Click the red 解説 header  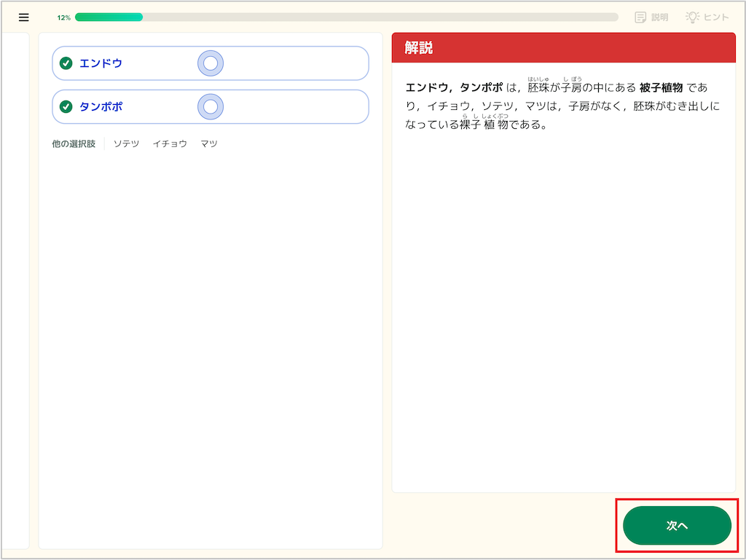563,47
